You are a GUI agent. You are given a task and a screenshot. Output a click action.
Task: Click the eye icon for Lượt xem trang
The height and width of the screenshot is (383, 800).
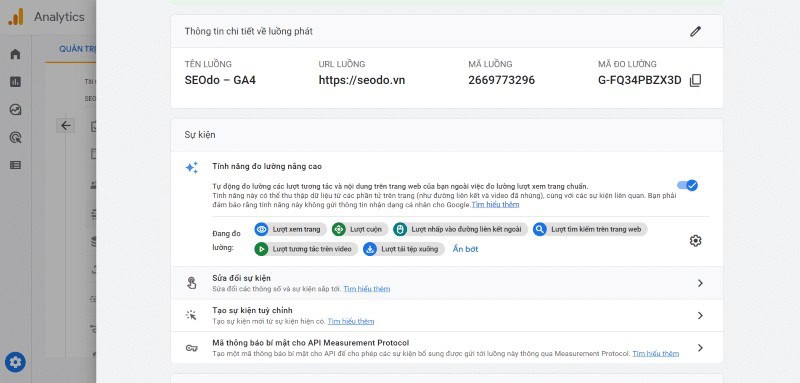(x=261, y=229)
